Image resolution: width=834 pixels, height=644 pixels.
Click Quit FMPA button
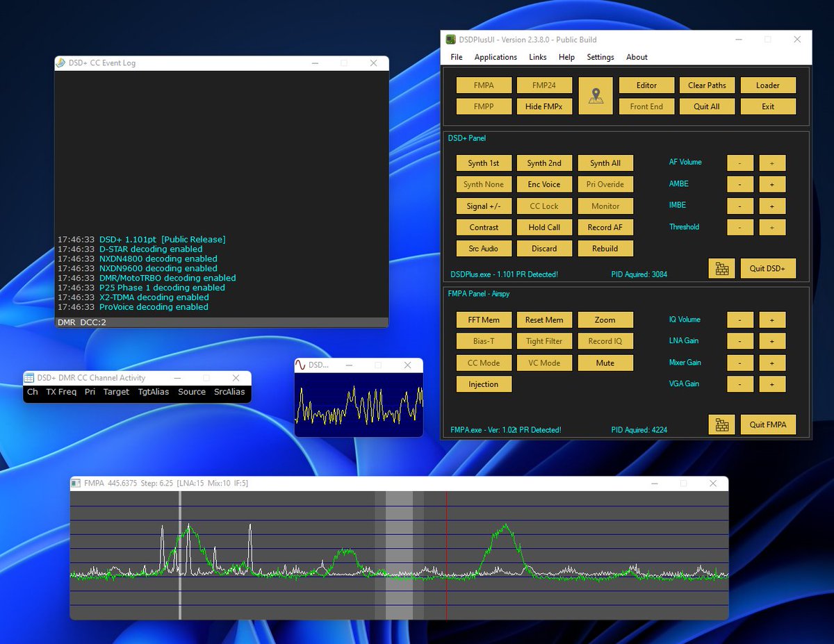tap(768, 424)
